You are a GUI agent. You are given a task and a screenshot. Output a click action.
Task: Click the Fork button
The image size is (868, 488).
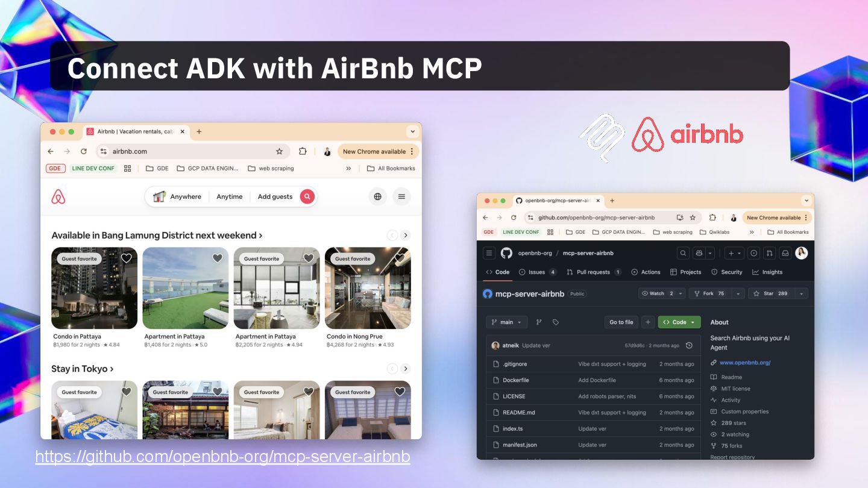710,293
